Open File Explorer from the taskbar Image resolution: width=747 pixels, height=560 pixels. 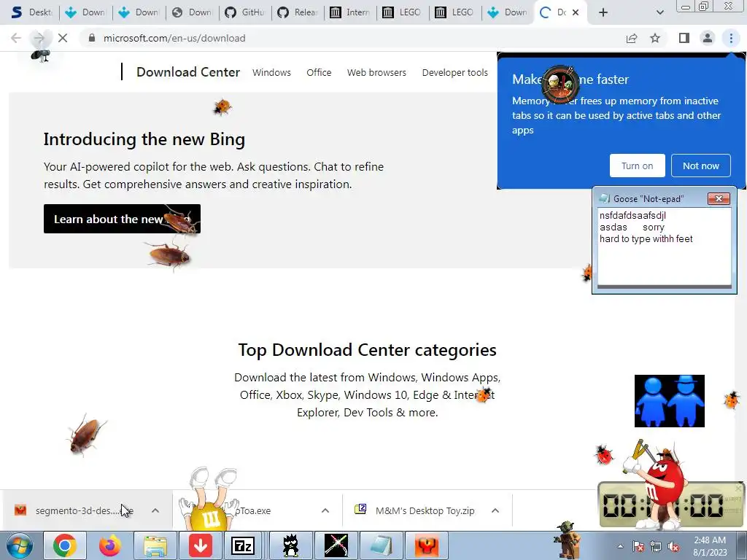(155, 545)
